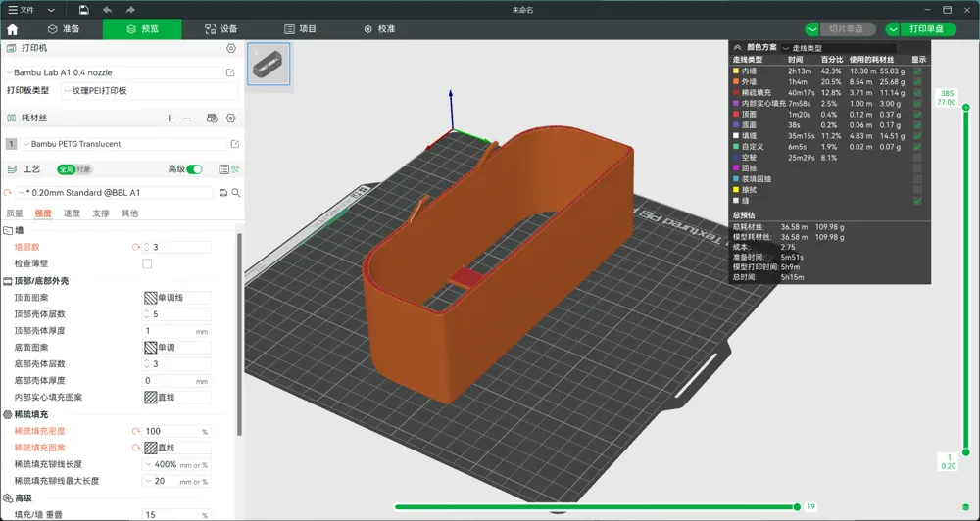Reset 墙层数 value with its revert arrow

click(135, 248)
